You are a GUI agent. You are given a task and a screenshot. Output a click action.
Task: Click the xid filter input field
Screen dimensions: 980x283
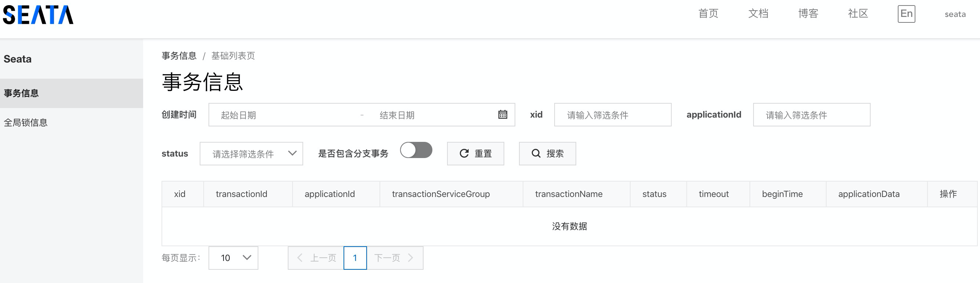(x=613, y=114)
